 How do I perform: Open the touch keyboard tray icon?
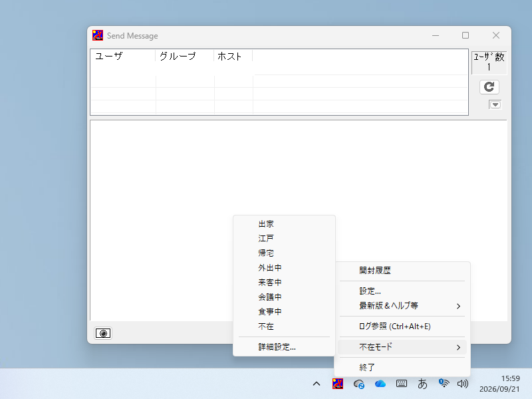[x=402, y=384]
